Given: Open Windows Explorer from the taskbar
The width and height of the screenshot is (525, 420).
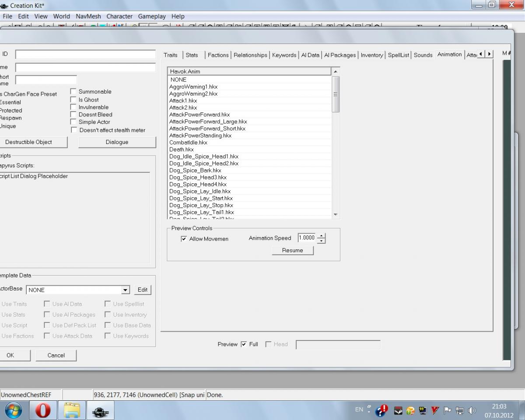Looking at the screenshot, I should [72, 410].
